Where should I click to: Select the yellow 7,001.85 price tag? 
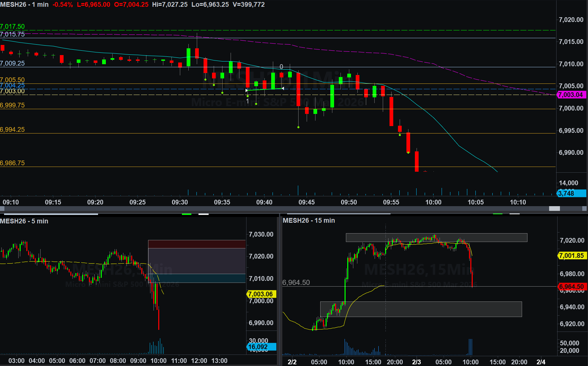click(571, 255)
